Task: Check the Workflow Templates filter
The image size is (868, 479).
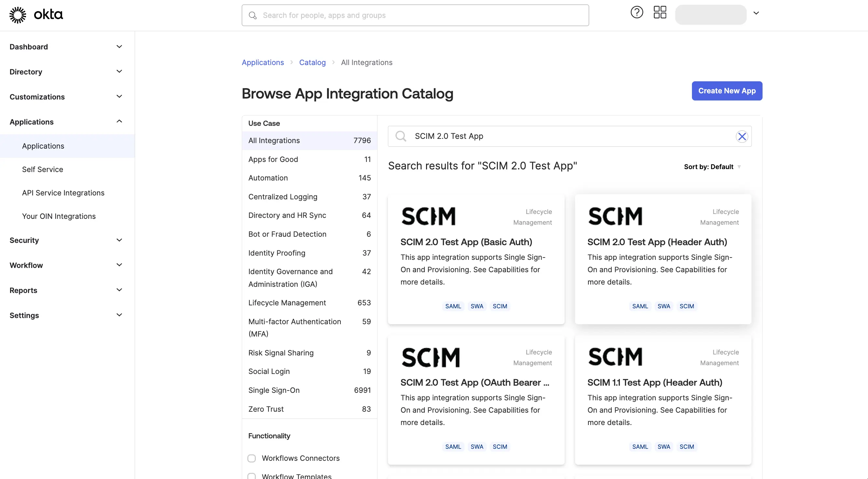Action: 252,476
